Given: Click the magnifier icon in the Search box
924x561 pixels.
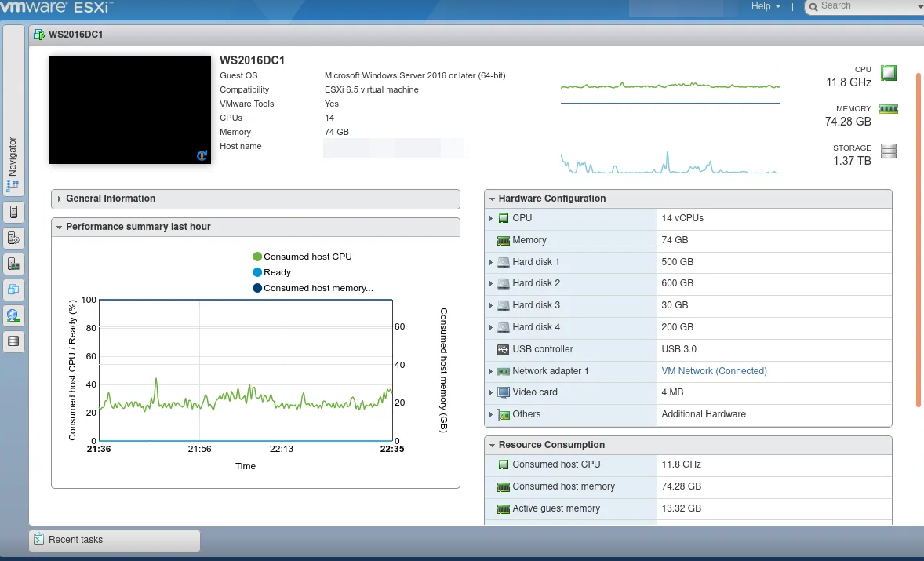Looking at the screenshot, I should click(813, 6).
